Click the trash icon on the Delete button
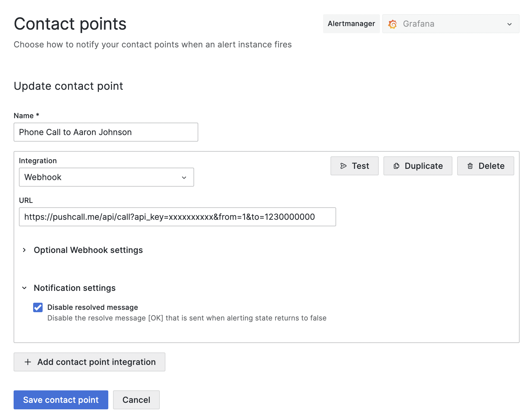532x420 pixels. click(470, 166)
